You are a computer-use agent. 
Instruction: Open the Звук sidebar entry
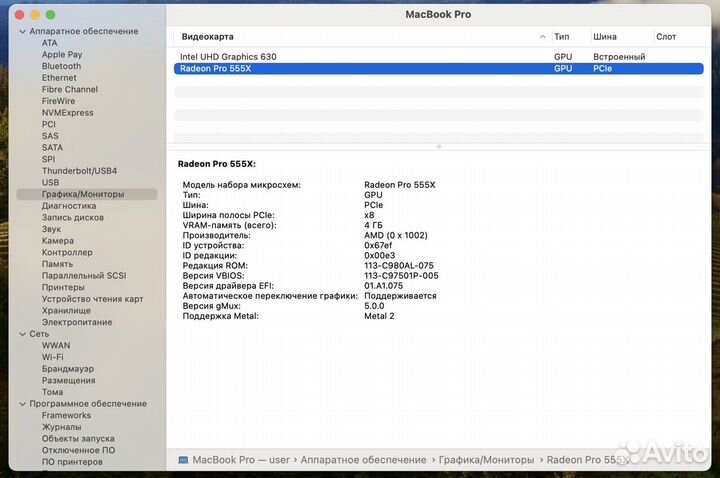(x=51, y=229)
